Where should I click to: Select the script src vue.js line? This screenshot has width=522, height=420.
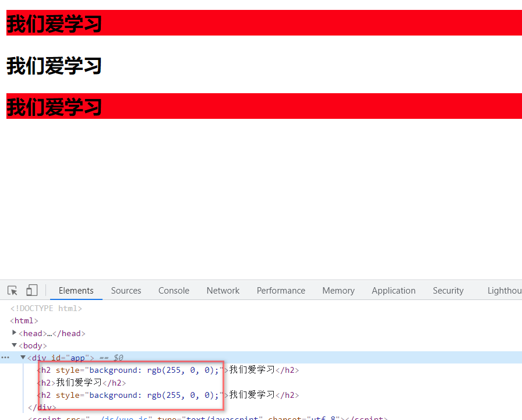(208, 418)
